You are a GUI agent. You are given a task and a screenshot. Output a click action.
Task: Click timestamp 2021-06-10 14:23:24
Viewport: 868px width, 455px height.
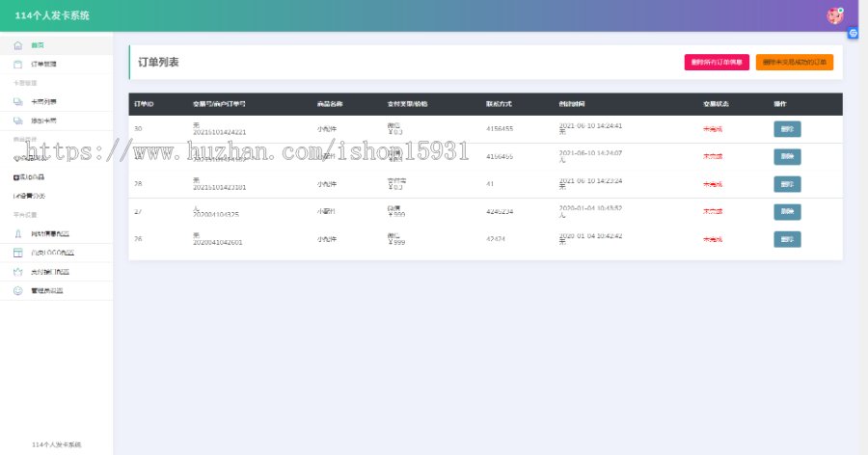point(590,181)
